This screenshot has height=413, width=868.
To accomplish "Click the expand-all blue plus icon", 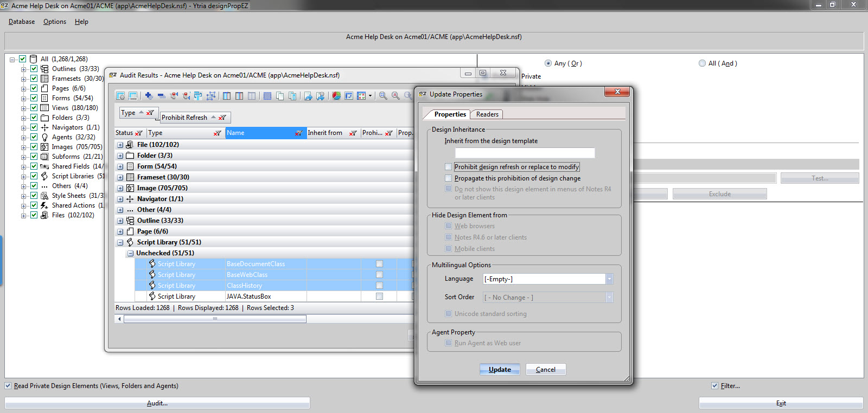I will (149, 96).
